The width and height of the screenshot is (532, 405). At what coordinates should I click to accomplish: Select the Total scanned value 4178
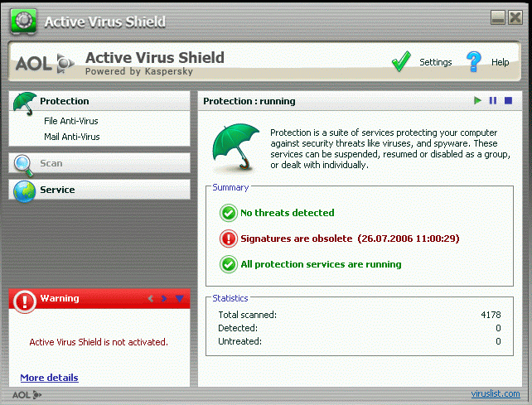[491, 315]
